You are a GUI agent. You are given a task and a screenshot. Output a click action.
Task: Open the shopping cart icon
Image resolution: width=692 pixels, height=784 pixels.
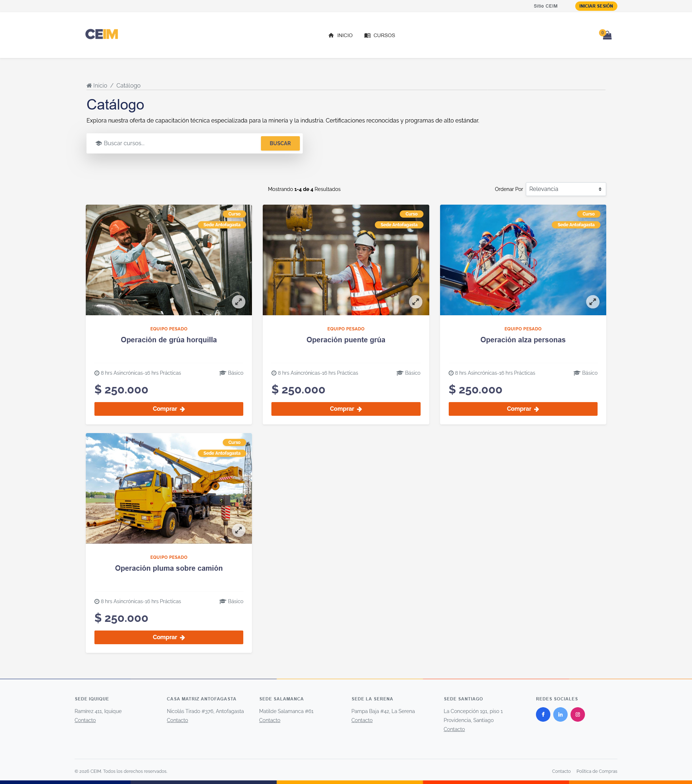pos(607,35)
